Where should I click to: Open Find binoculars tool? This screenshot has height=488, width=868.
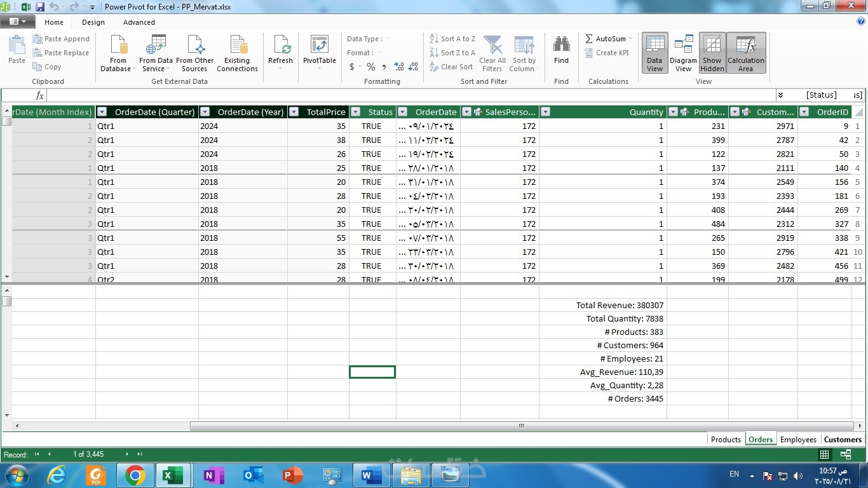[561, 50]
